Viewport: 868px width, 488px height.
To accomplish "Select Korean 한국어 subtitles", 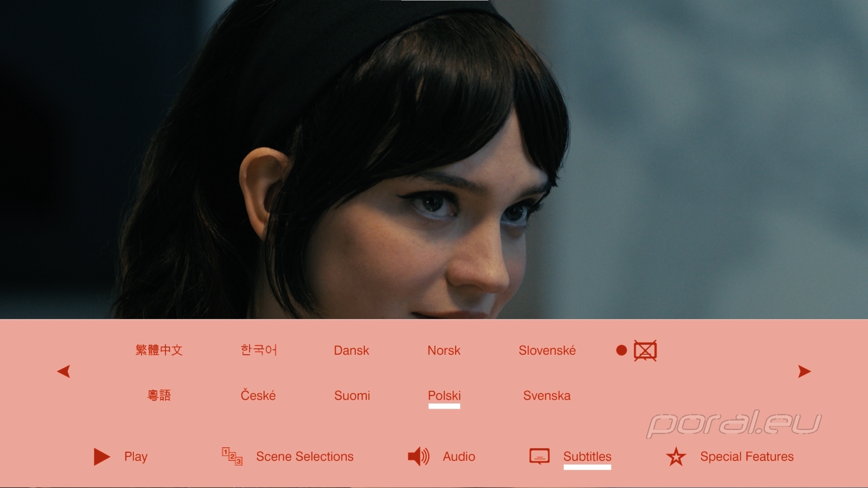I will click(x=259, y=350).
